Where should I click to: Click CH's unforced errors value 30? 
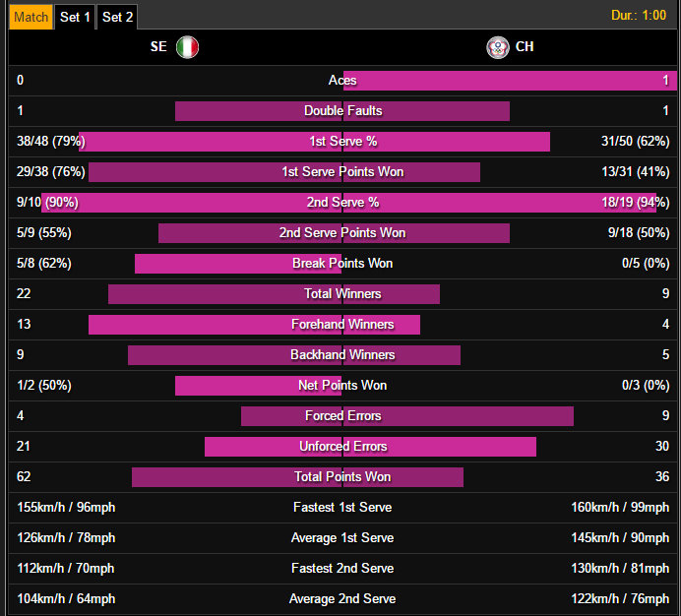(662, 446)
